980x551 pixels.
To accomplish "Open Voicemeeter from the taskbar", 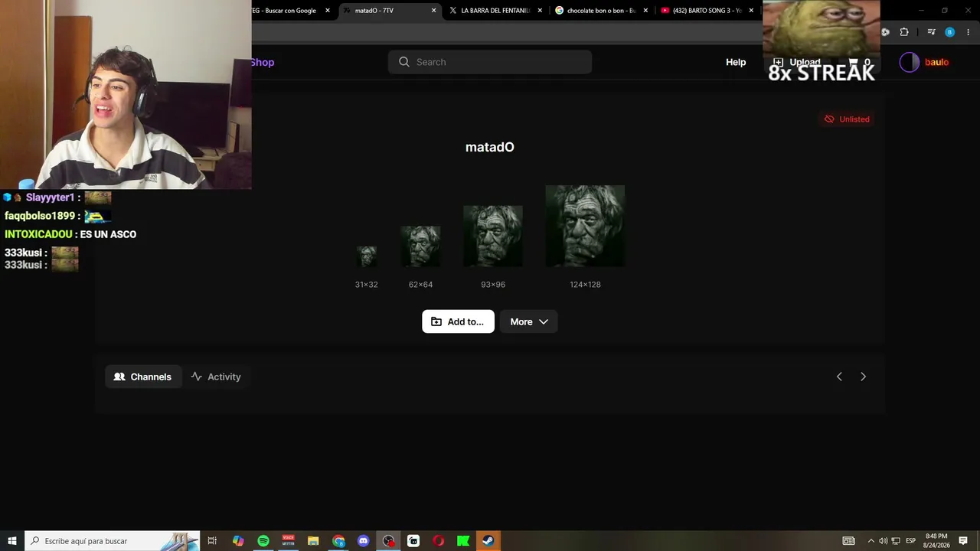I will point(289,541).
